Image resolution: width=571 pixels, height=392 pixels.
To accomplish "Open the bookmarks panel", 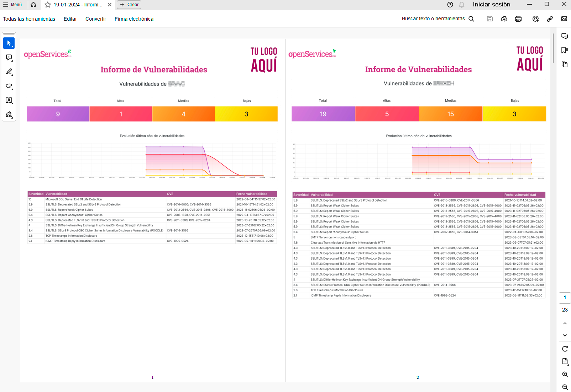I will point(565,50).
